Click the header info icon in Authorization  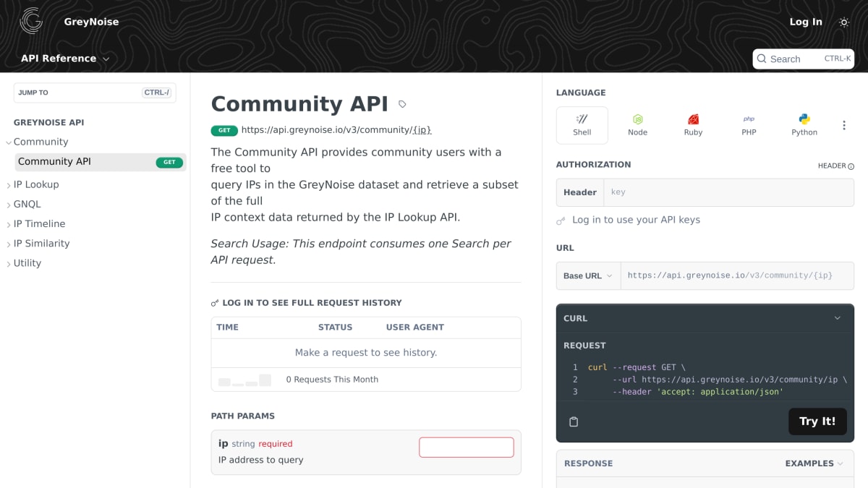pos(851,166)
